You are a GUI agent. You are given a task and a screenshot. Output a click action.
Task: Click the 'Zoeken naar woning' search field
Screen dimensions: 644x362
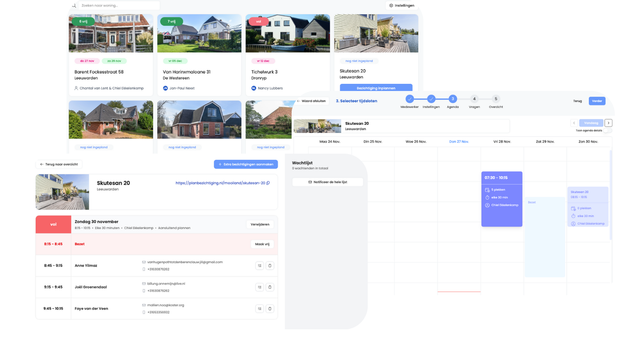[x=119, y=6]
